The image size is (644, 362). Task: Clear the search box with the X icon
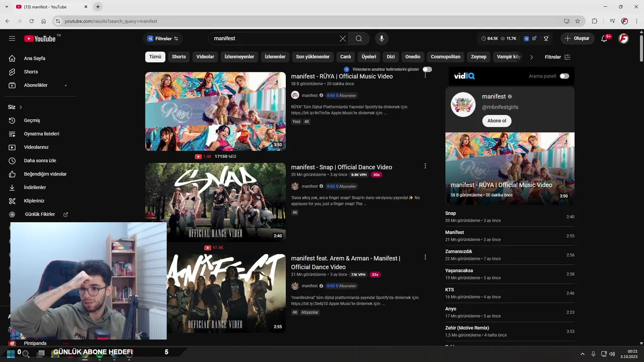pyautogui.click(x=343, y=39)
